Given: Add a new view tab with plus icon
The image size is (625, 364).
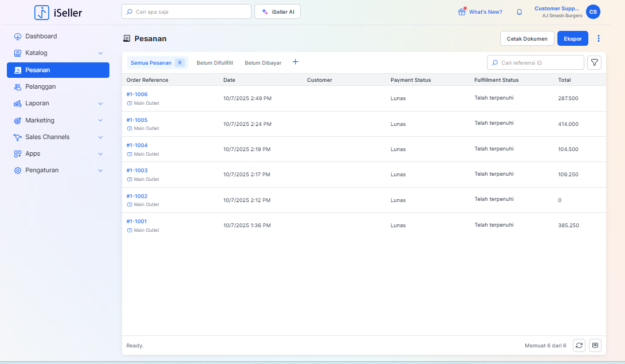Looking at the screenshot, I should pos(296,62).
